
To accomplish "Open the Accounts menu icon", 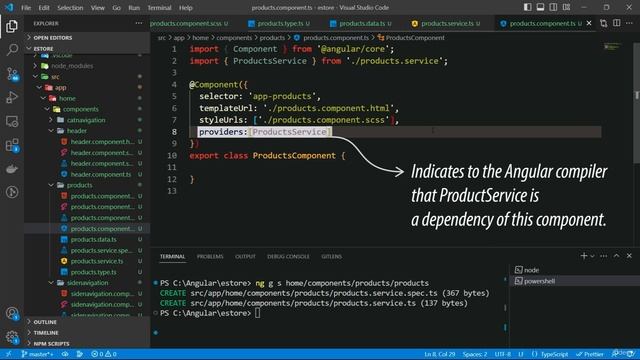I will click(12, 313).
